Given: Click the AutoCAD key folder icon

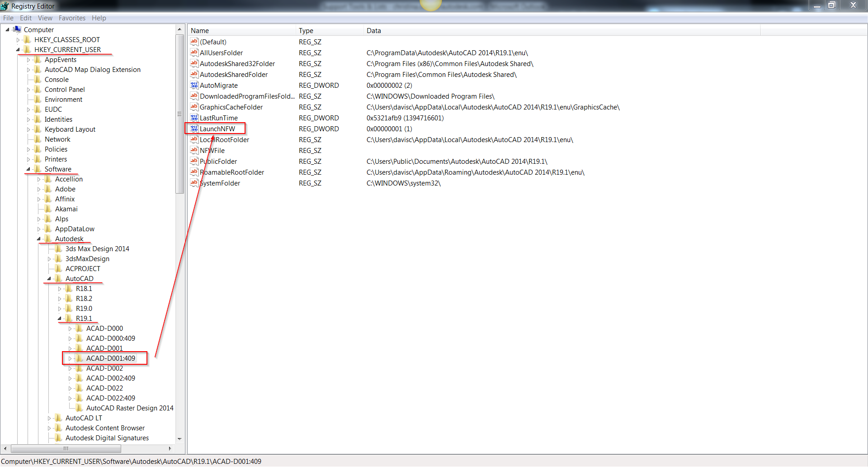Looking at the screenshot, I should point(59,278).
